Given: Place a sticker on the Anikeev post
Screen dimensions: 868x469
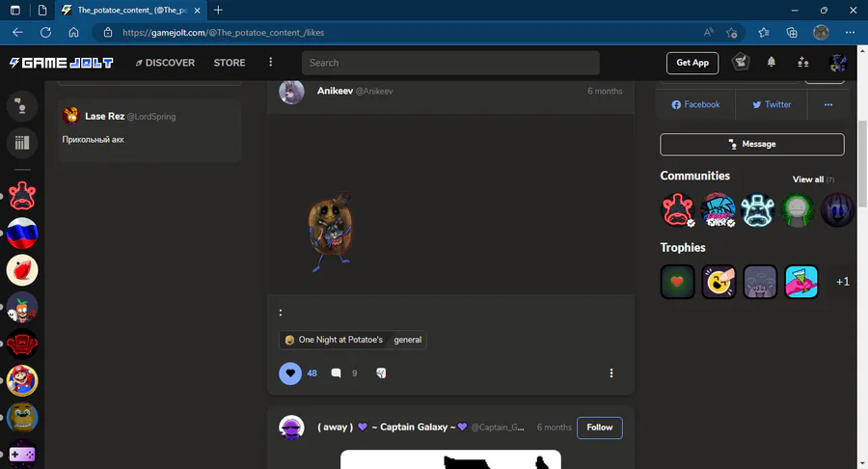Looking at the screenshot, I should [x=381, y=373].
